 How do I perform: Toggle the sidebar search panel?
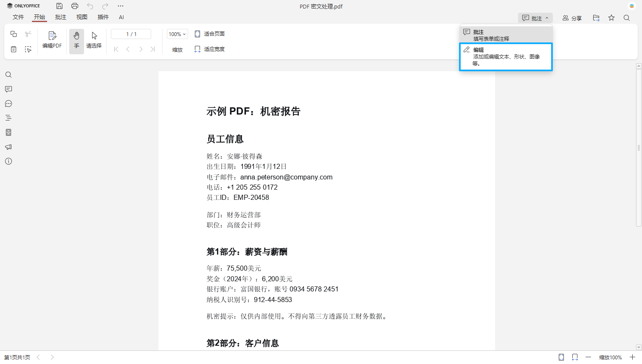pyautogui.click(x=8, y=75)
